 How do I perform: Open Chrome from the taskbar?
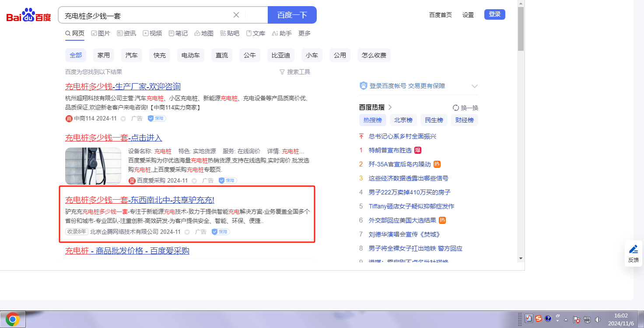(13, 320)
